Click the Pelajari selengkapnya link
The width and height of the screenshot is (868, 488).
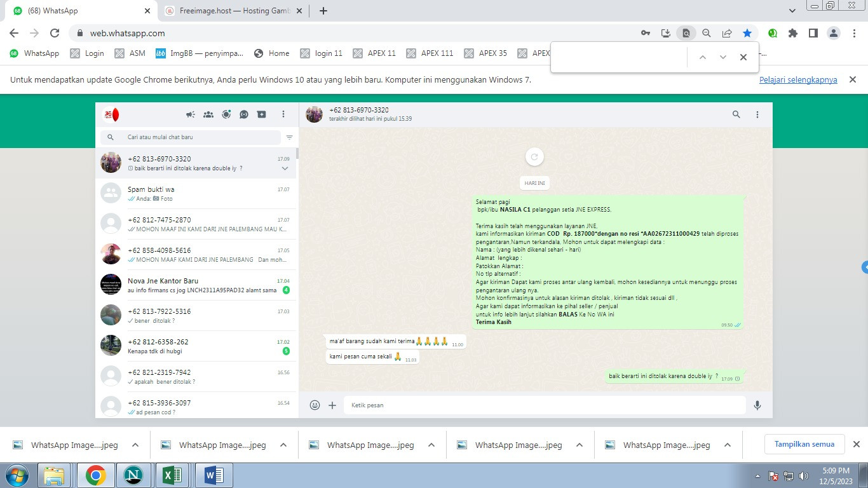point(798,80)
